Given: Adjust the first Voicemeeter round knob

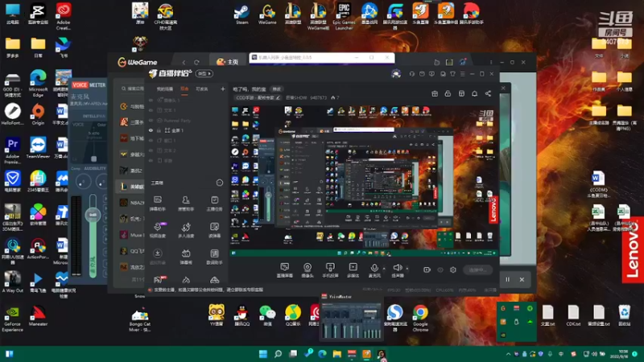Looking at the screenshot, I should (84, 182).
